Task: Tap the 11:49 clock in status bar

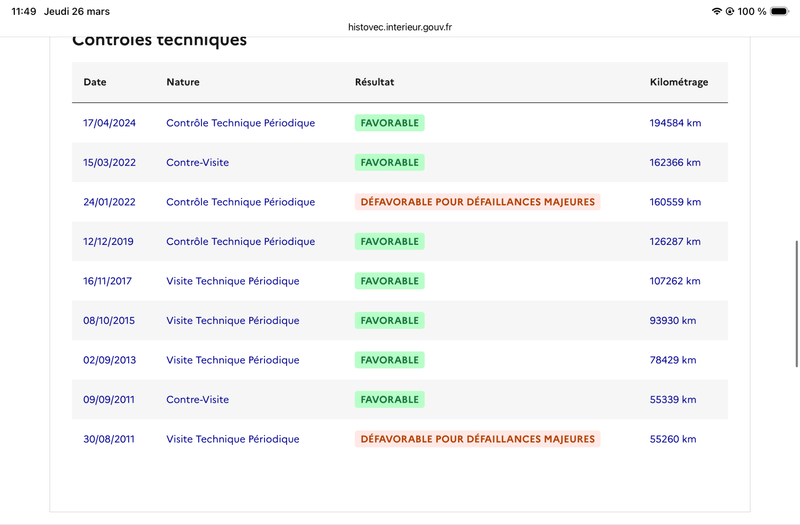Action: (x=23, y=11)
